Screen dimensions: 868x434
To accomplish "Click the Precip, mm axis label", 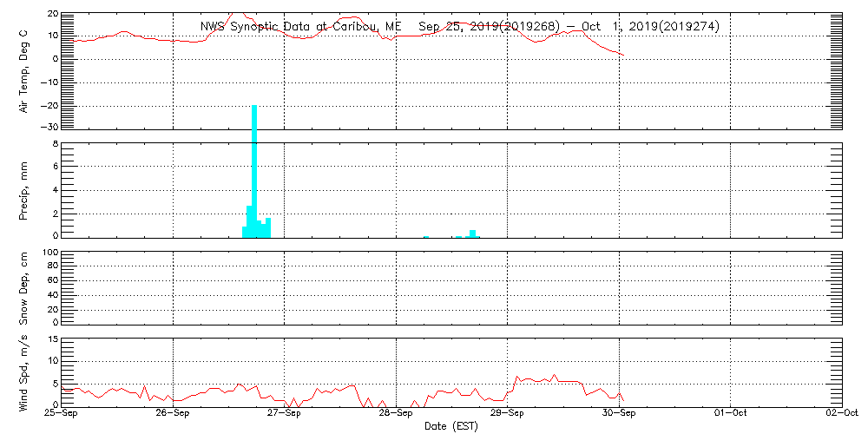I will (25, 190).
